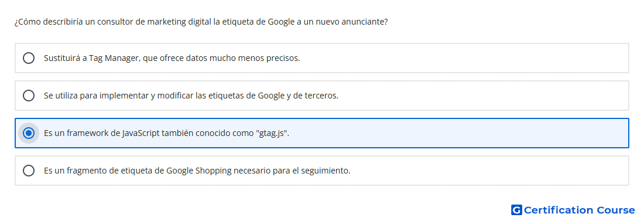Click the answer text Es un framework de JavaScript
The image size is (644, 221).
(x=167, y=133)
